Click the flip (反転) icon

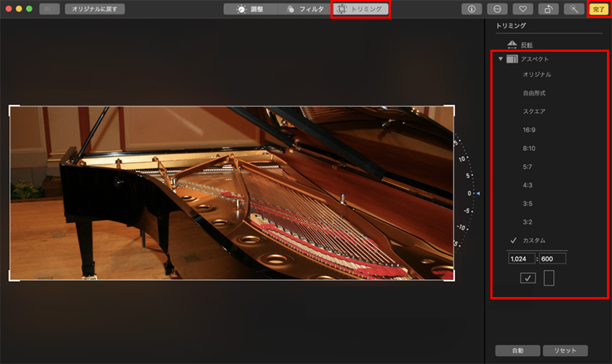pos(513,45)
